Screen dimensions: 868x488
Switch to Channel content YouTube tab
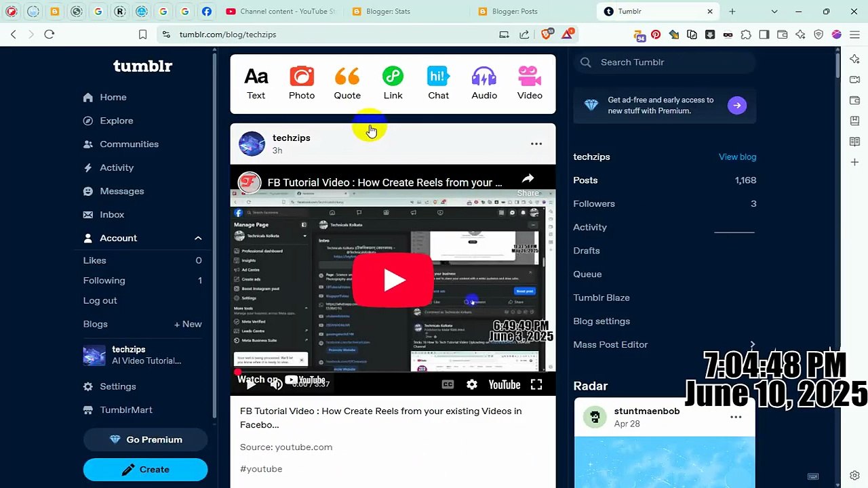pyautogui.click(x=279, y=12)
